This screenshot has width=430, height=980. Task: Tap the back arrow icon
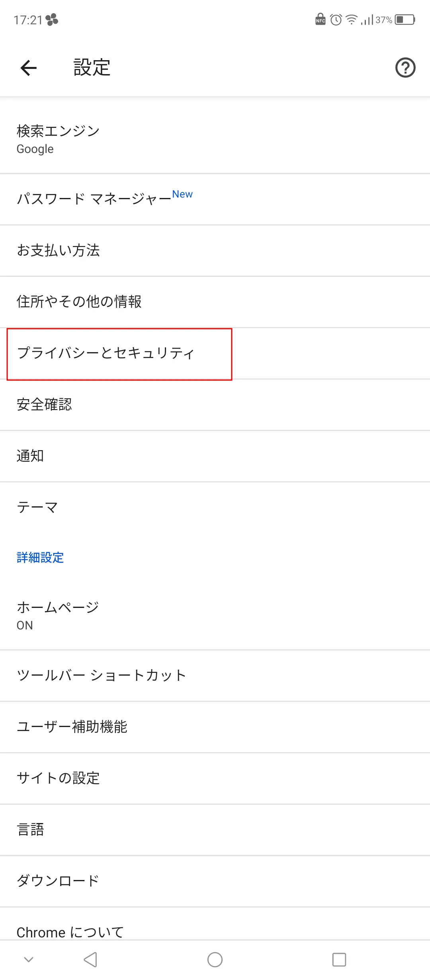click(29, 68)
